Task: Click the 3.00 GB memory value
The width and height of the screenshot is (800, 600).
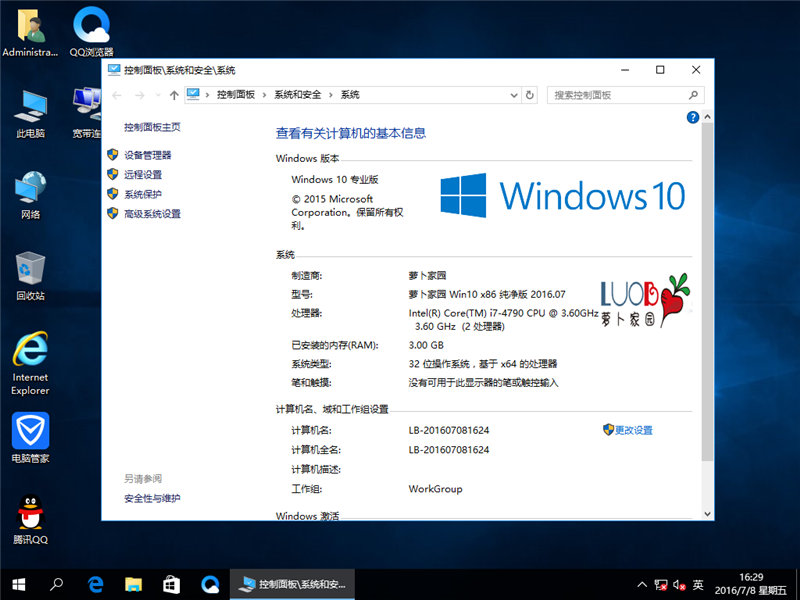Action: pyautogui.click(x=426, y=345)
